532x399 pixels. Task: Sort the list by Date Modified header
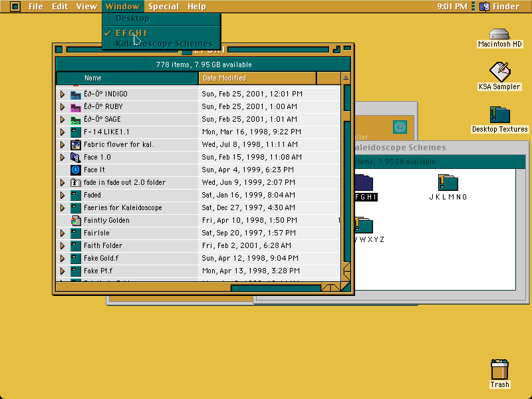coord(257,78)
